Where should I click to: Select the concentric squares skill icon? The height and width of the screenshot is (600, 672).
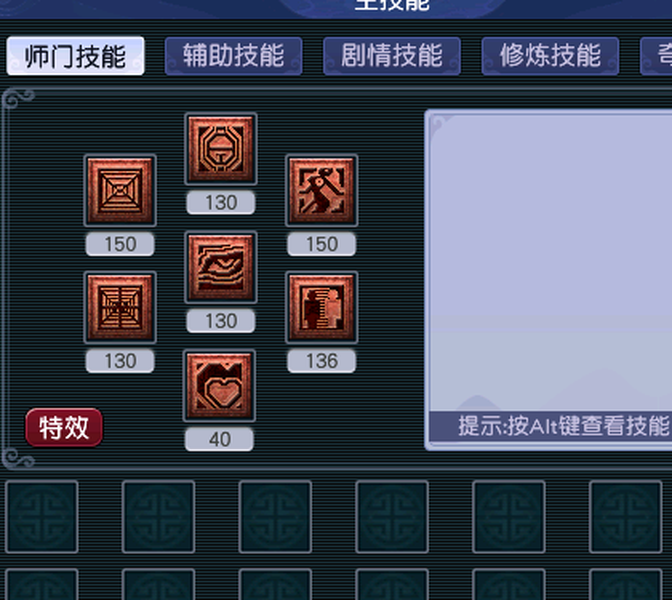pos(120,191)
